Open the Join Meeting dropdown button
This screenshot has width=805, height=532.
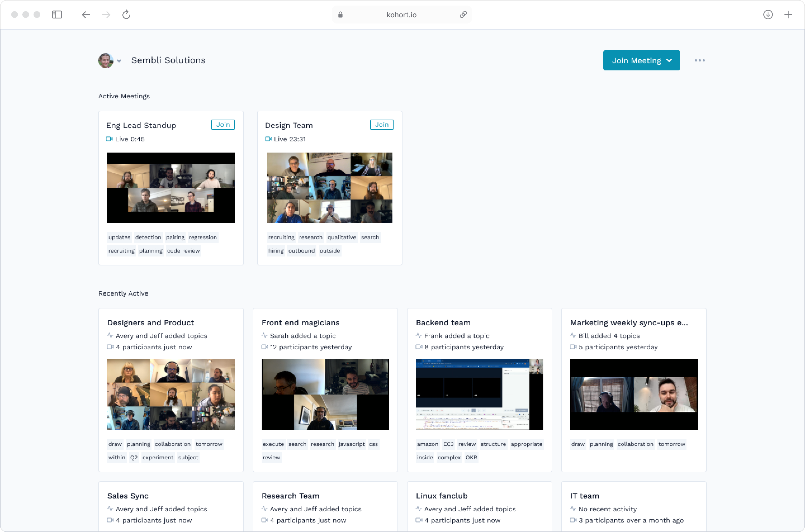point(641,60)
